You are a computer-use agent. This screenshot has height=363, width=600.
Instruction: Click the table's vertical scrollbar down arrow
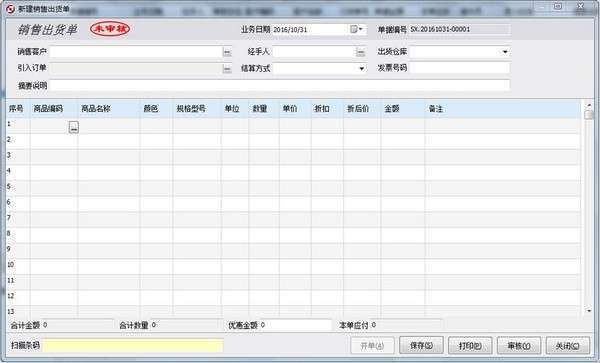589,311
